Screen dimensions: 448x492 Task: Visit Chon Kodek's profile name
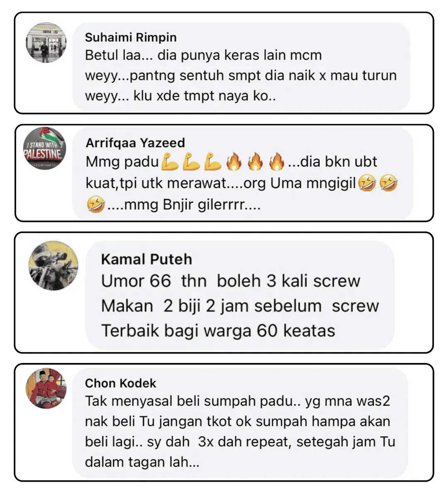120,383
